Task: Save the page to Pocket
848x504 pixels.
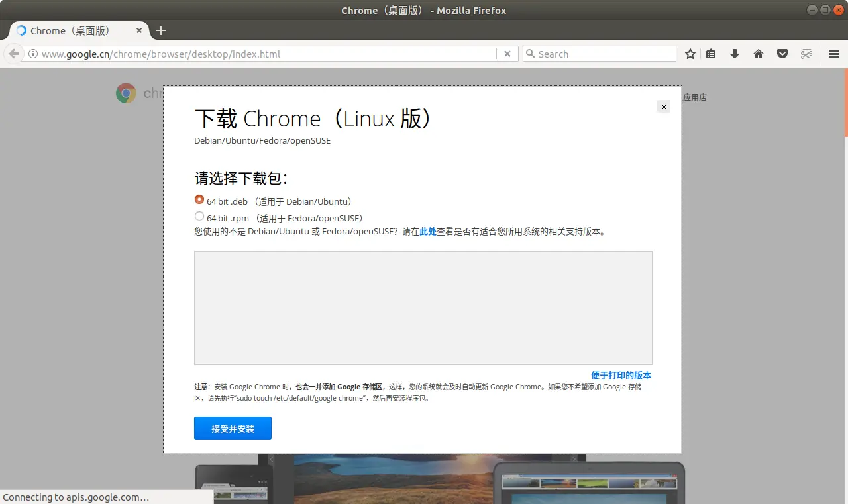Action: tap(782, 54)
